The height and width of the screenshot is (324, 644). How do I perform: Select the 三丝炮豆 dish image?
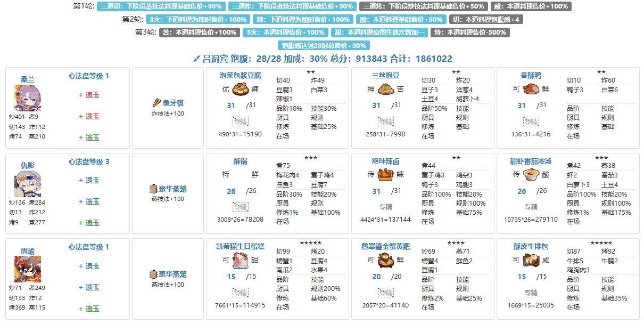385,90
